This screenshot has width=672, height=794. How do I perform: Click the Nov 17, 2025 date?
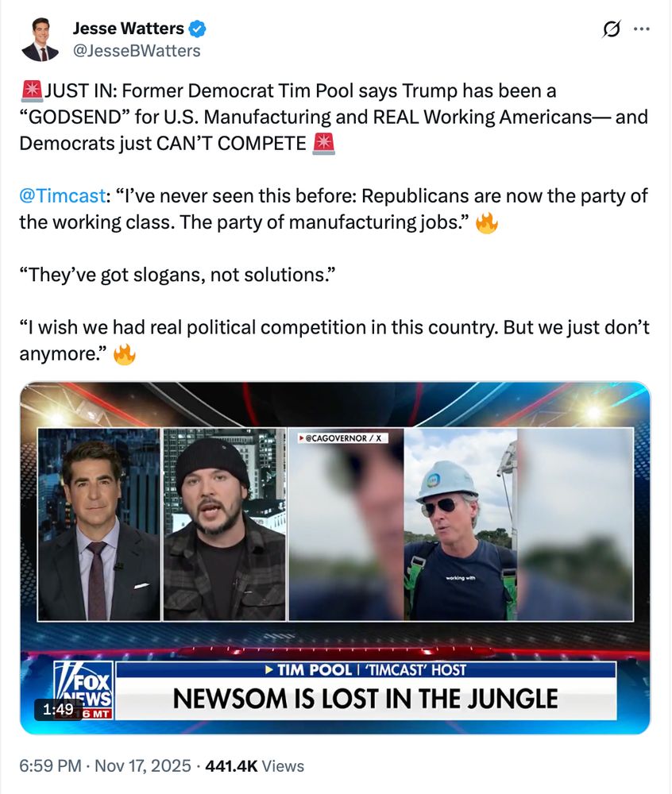tap(143, 765)
